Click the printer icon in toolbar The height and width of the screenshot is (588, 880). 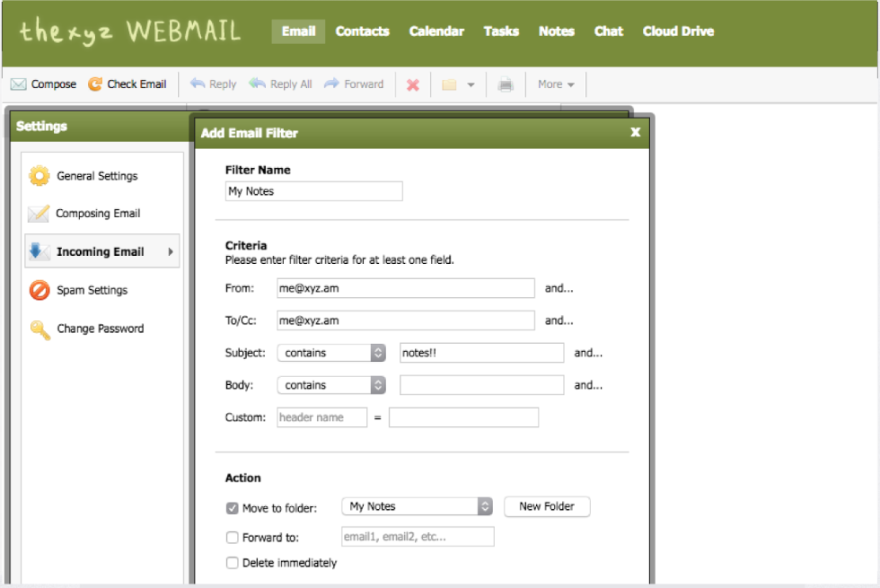(506, 84)
